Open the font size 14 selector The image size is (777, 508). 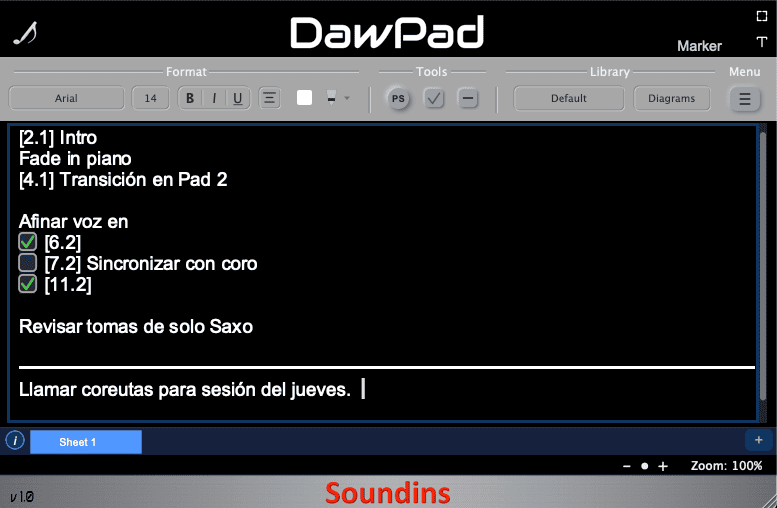[150, 98]
